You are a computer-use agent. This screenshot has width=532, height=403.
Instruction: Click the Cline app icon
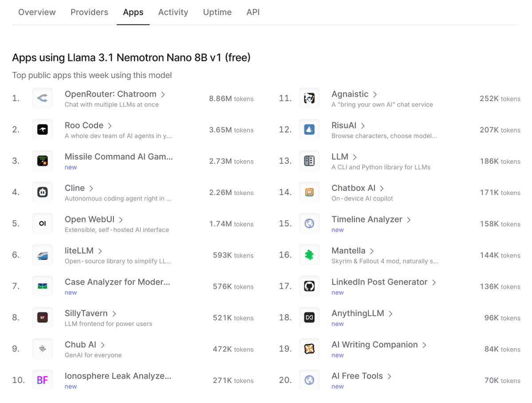pos(43,192)
